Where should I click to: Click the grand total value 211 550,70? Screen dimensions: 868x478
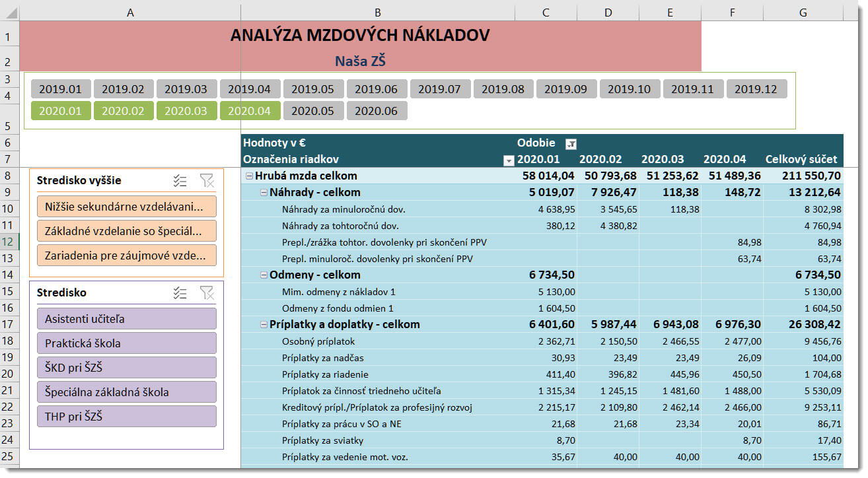(x=811, y=176)
